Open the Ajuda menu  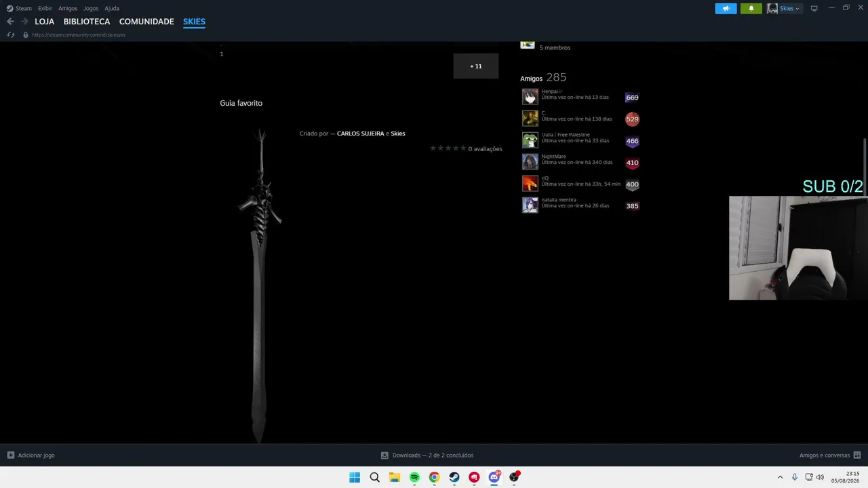[112, 8]
